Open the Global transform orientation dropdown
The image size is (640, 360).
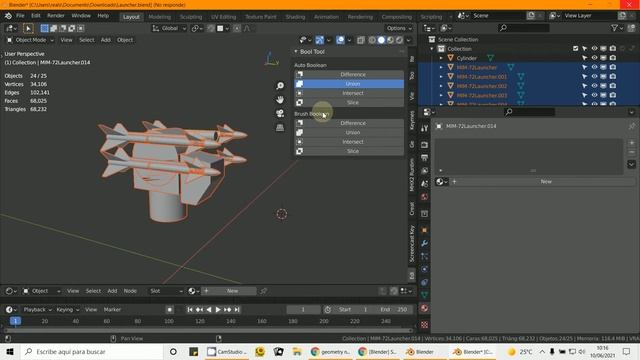pyautogui.click(x=169, y=28)
